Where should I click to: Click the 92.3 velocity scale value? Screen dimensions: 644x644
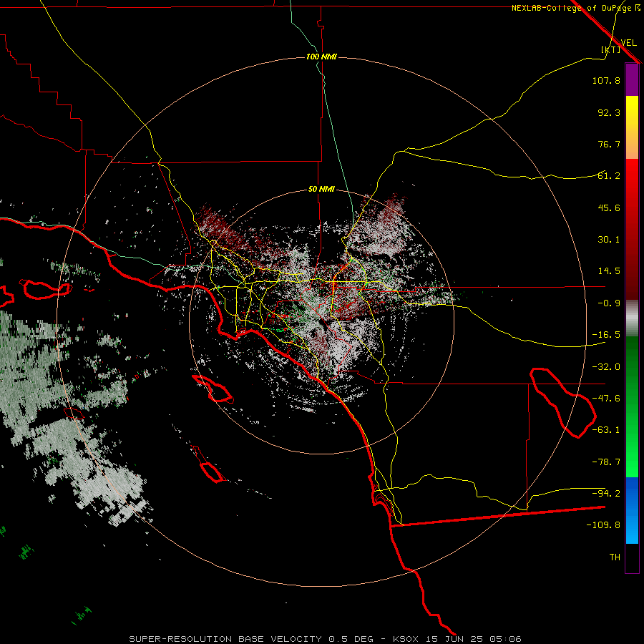[x=609, y=112]
